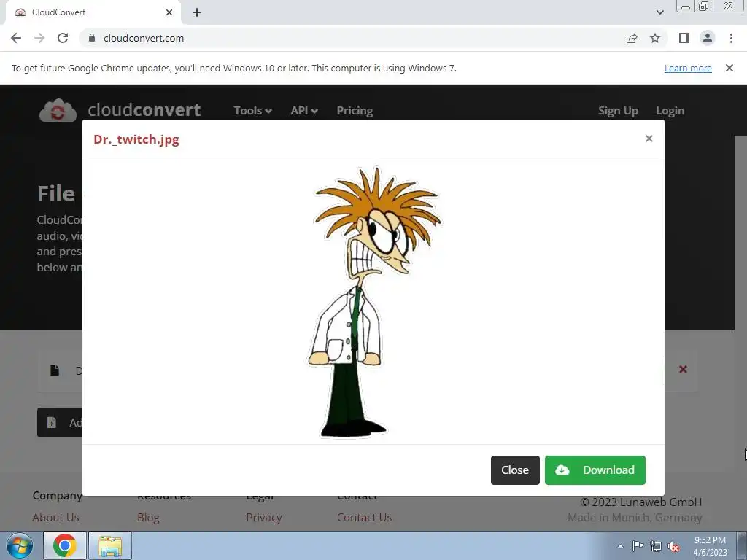Close the preview dialog with Close button
Screen dimensions: 747x560
coord(515,470)
